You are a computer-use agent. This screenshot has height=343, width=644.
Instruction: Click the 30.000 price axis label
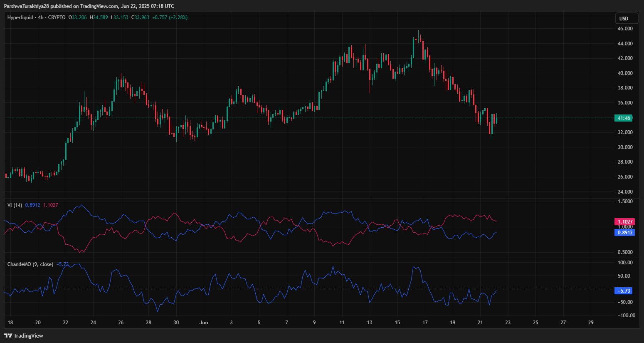[625, 147]
